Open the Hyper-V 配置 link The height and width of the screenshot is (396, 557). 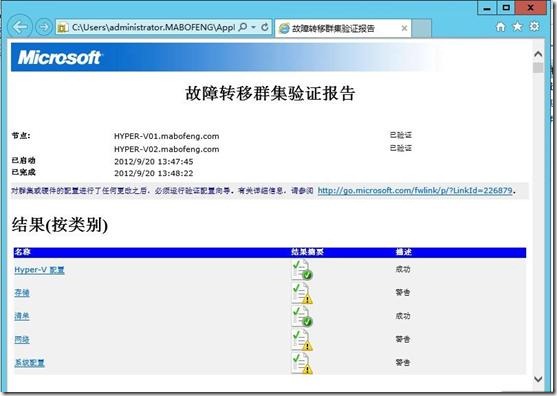[x=39, y=270]
